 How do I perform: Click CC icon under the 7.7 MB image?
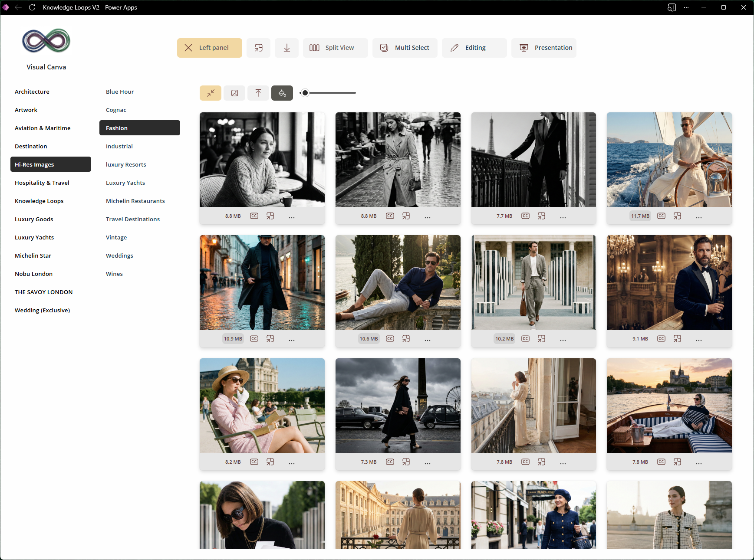coord(525,216)
